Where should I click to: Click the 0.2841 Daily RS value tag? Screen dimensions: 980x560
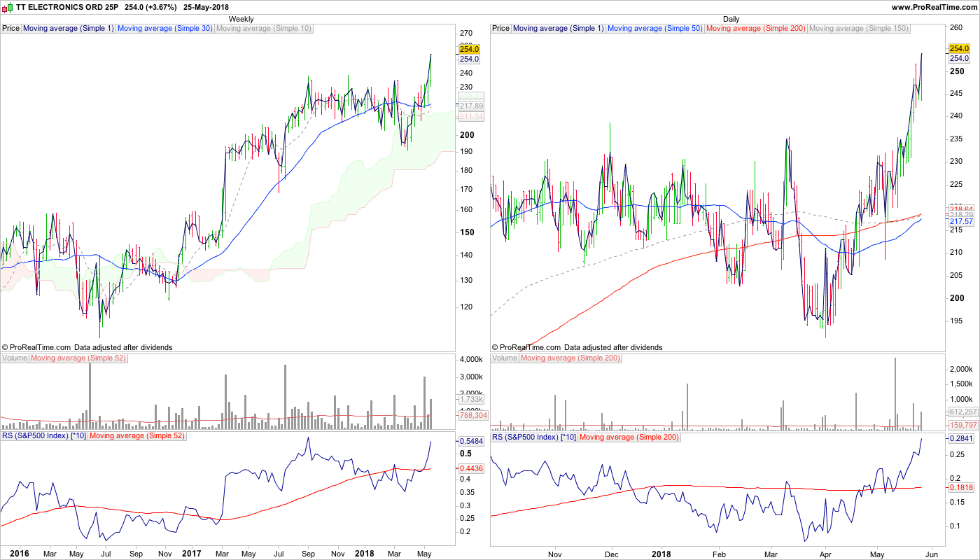tap(962, 439)
